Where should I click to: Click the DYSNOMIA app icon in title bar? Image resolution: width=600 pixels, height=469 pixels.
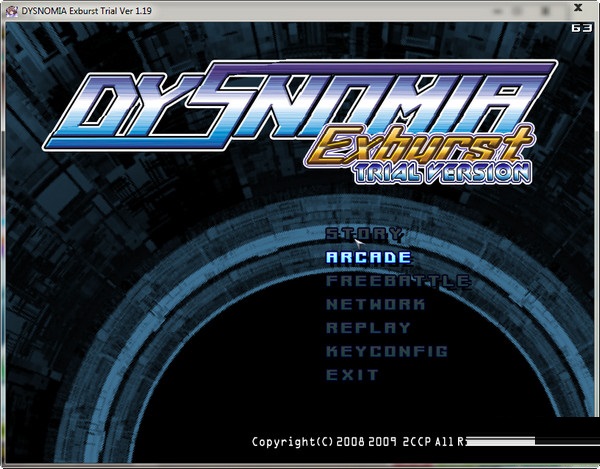point(11,11)
